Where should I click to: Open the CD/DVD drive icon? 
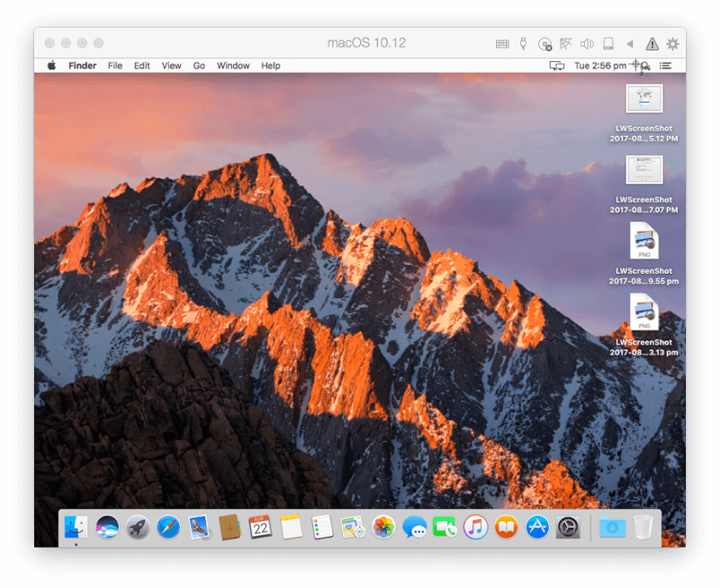click(x=544, y=44)
